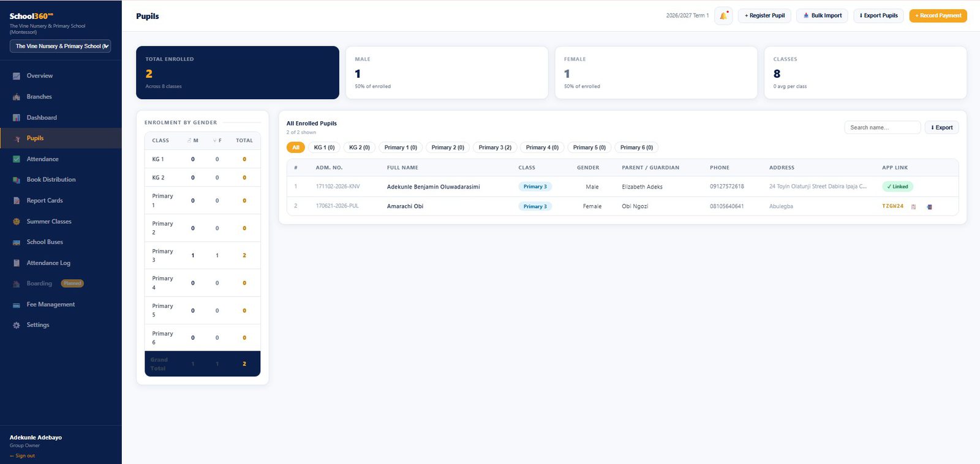980x464 pixels.
Task: Click the Sign out link
Action: pos(23,456)
